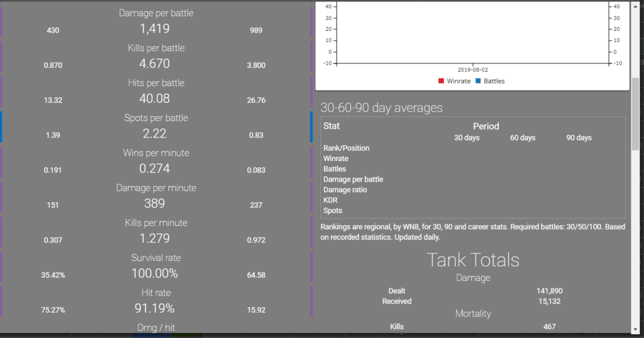
Task: Select the 90 days column header
Action: pos(579,138)
